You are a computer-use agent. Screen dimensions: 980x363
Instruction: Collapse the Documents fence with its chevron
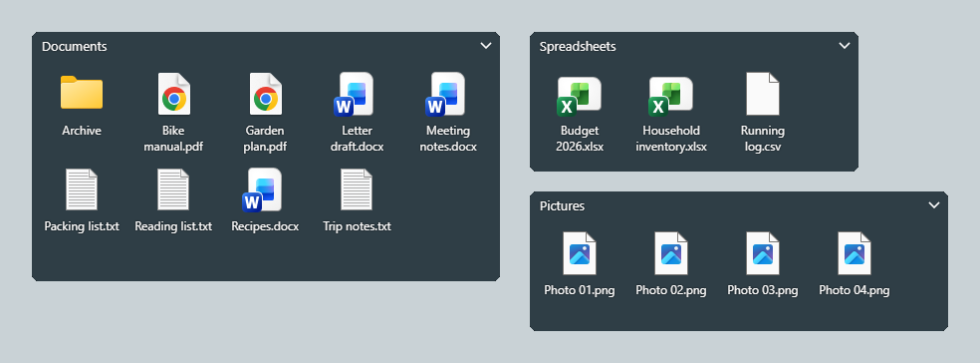coord(486,46)
